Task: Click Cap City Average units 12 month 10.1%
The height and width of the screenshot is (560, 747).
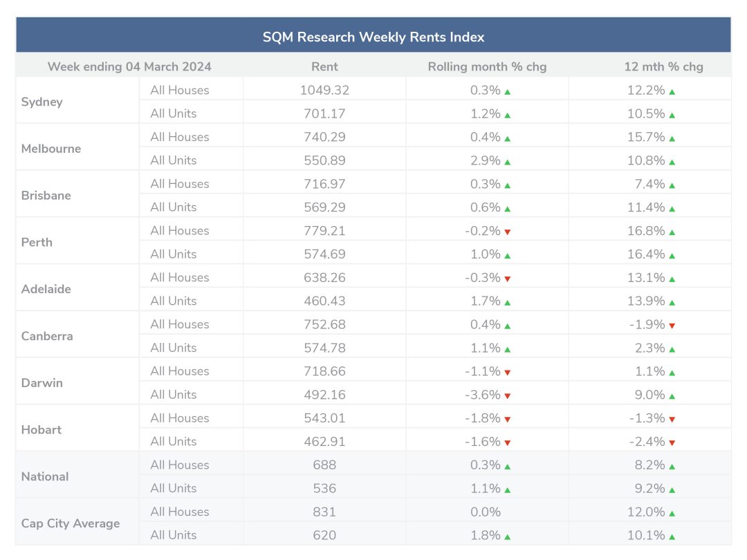Action: pyautogui.click(x=646, y=535)
